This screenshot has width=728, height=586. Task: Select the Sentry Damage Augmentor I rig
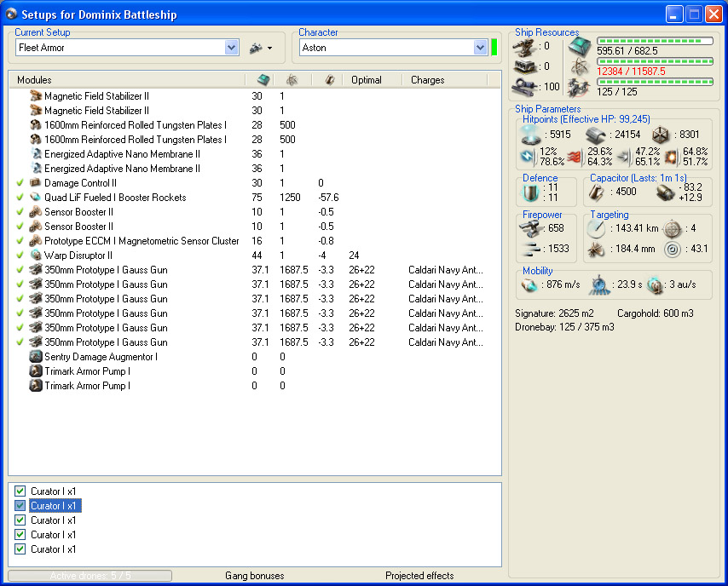pyautogui.click(x=254, y=357)
